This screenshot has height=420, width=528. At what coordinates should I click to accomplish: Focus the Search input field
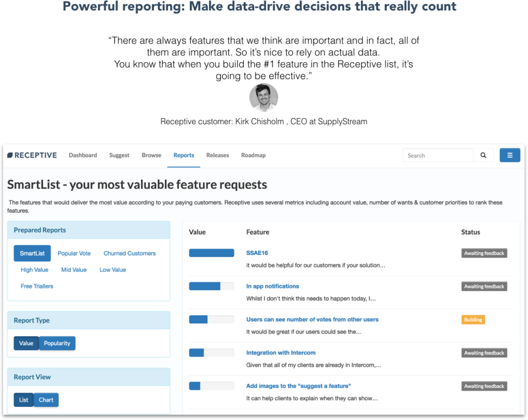point(438,155)
